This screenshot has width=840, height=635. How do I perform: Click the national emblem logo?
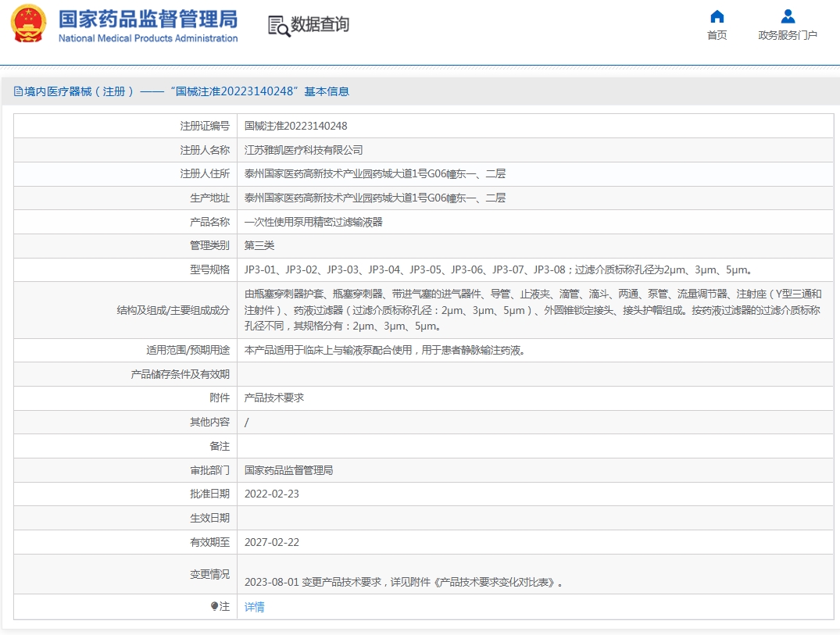(x=28, y=23)
